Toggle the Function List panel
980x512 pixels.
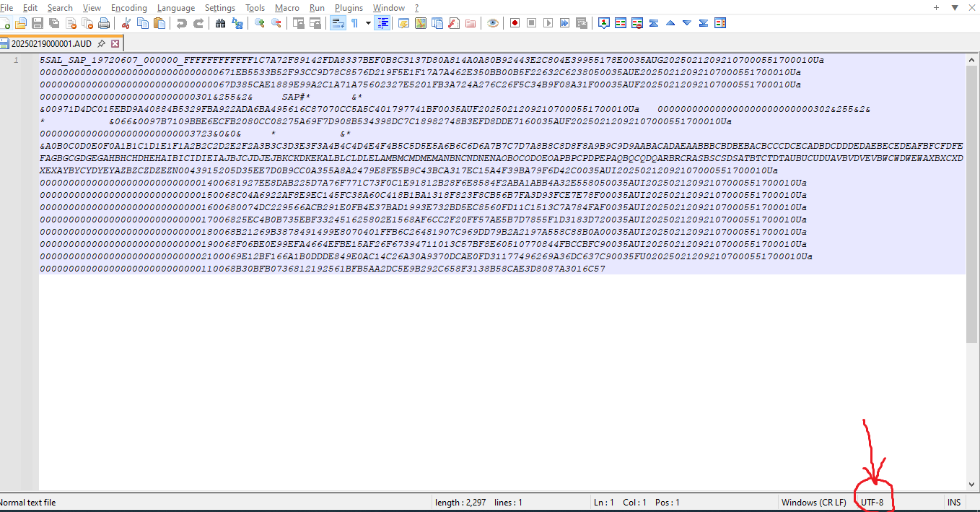(453, 23)
